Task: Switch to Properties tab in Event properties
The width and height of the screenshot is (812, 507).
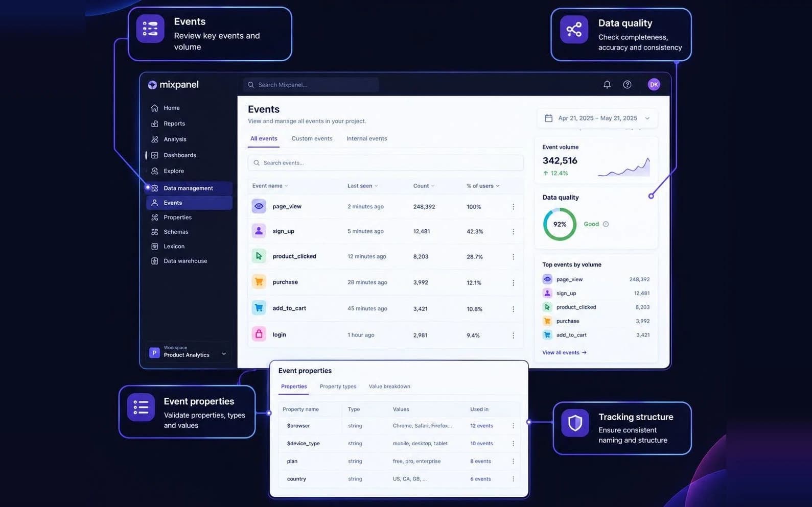Action: 294,387
